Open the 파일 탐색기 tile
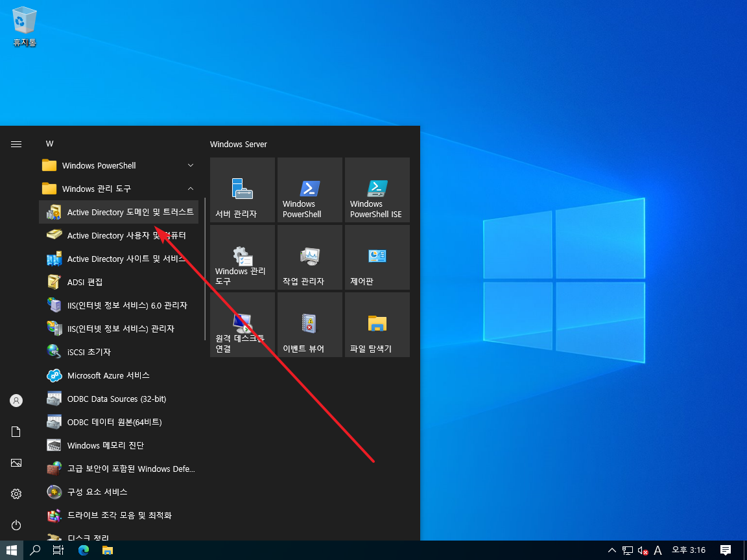The width and height of the screenshot is (747, 560). pyautogui.click(x=377, y=325)
